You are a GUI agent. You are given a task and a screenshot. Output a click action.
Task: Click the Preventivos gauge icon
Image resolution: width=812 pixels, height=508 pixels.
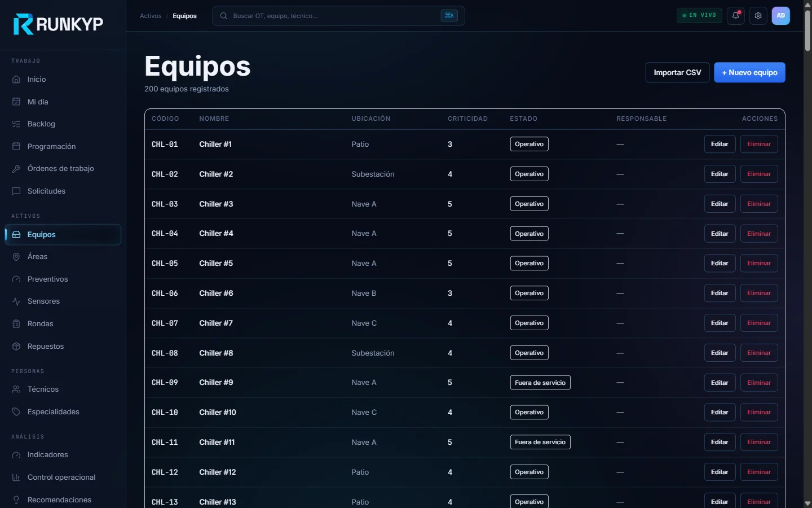pos(16,279)
